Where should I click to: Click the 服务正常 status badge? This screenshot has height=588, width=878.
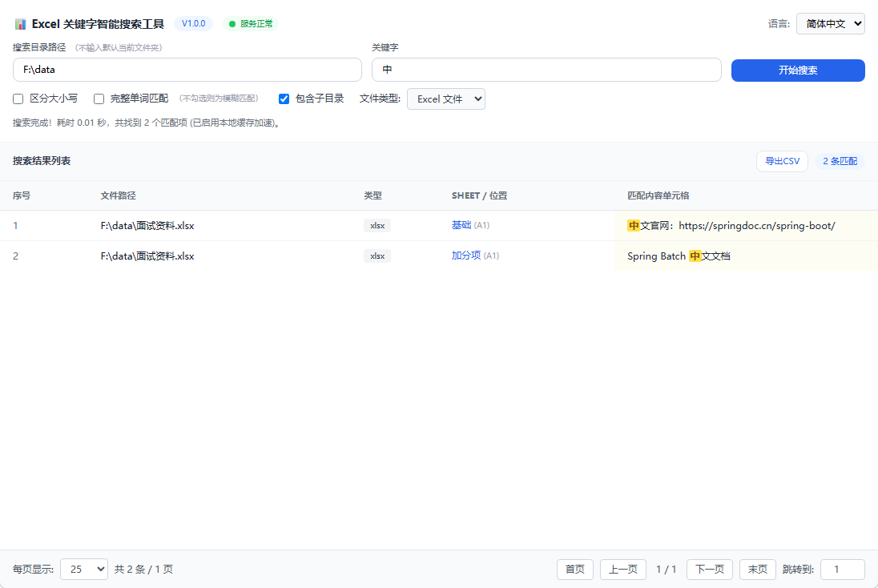point(251,23)
